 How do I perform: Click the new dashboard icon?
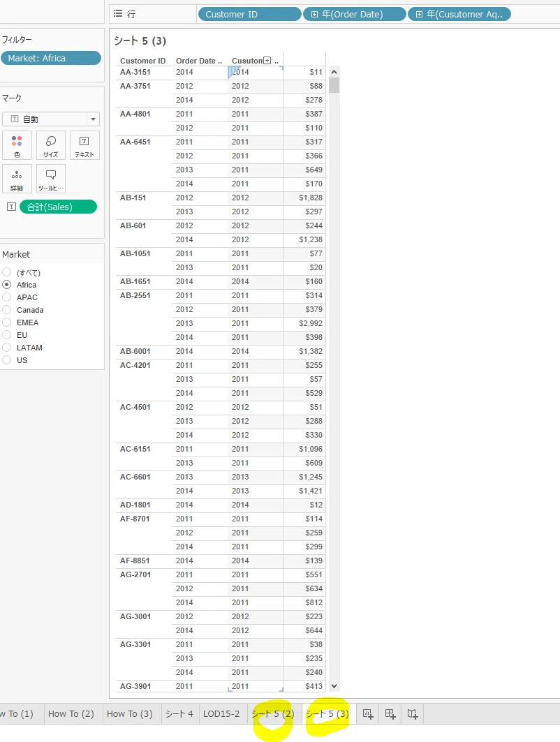click(390, 713)
